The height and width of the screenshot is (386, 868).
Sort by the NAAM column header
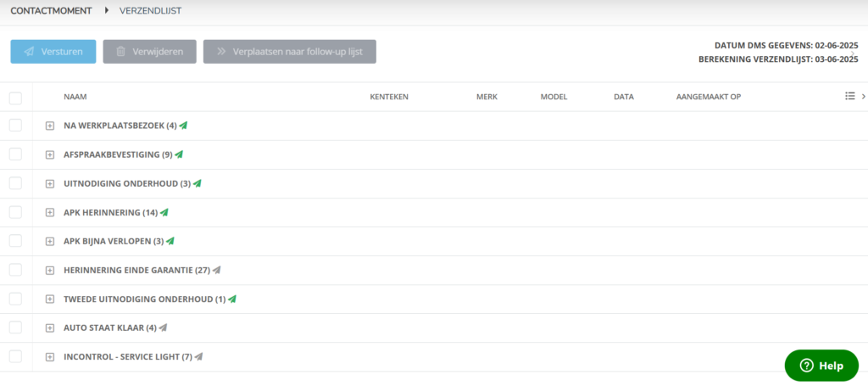(x=75, y=97)
